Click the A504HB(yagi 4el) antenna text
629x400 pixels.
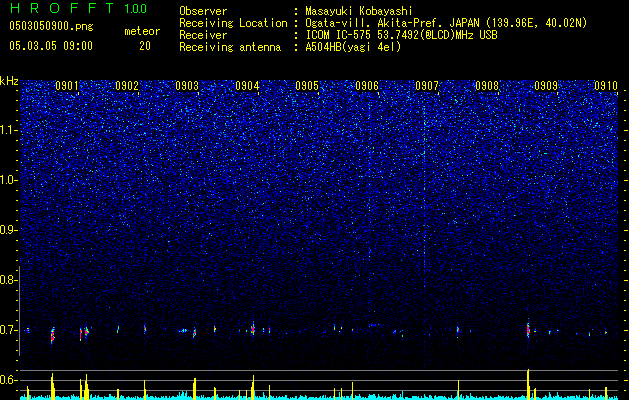pyautogui.click(x=353, y=47)
